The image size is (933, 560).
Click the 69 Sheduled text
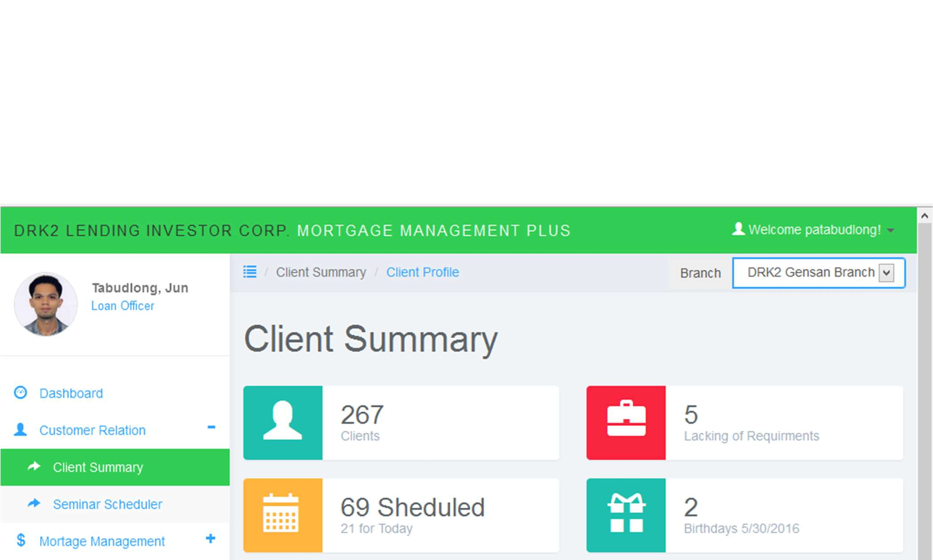pos(412,507)
